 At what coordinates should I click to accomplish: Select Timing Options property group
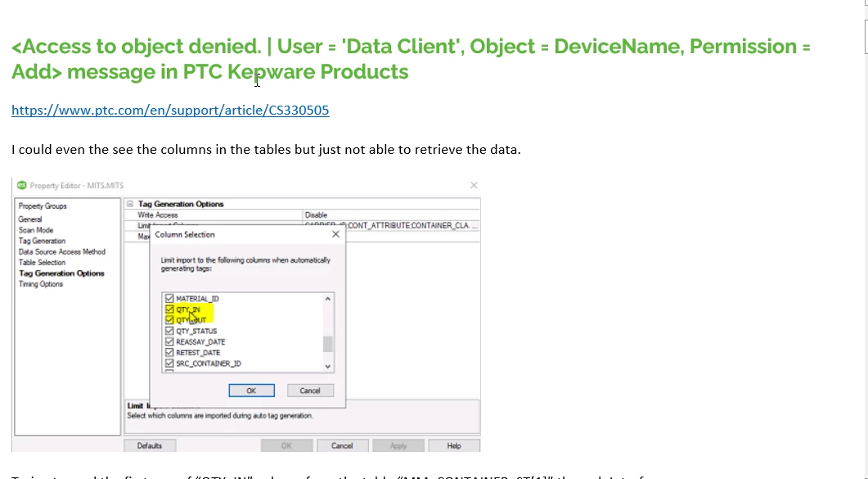[41, 284]
